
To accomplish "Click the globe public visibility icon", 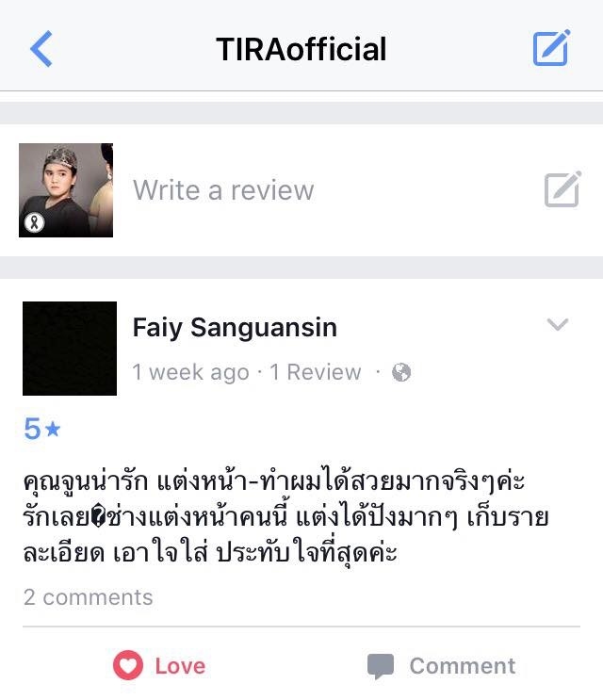I will coord(400,372).
